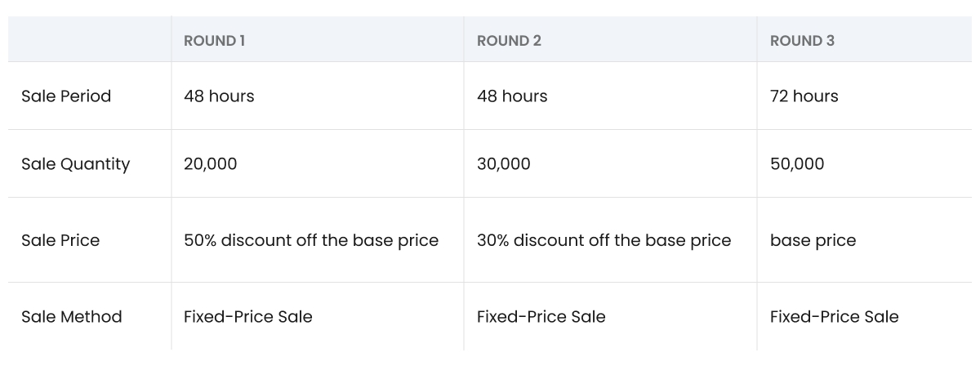
Task: Click Round 3's base price cell
Action: 813,240
